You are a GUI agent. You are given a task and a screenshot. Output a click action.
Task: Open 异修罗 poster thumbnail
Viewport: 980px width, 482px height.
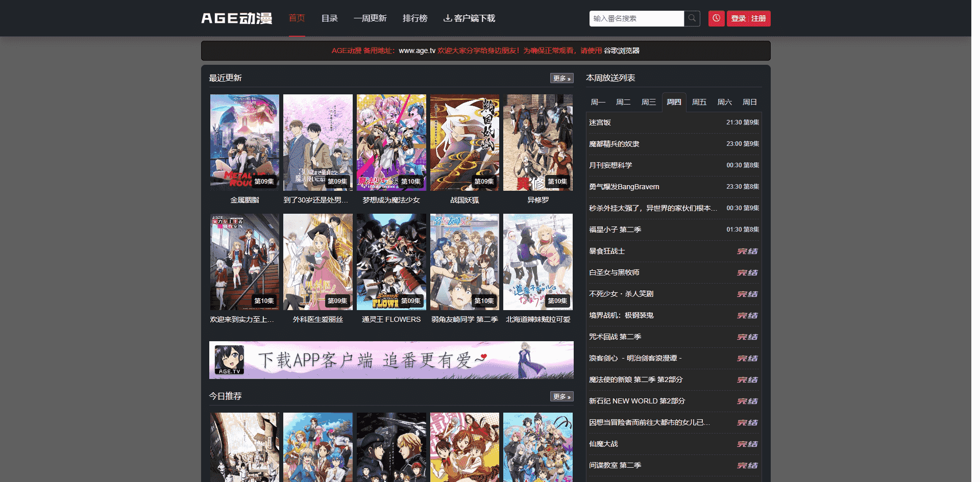pos(538,142)
